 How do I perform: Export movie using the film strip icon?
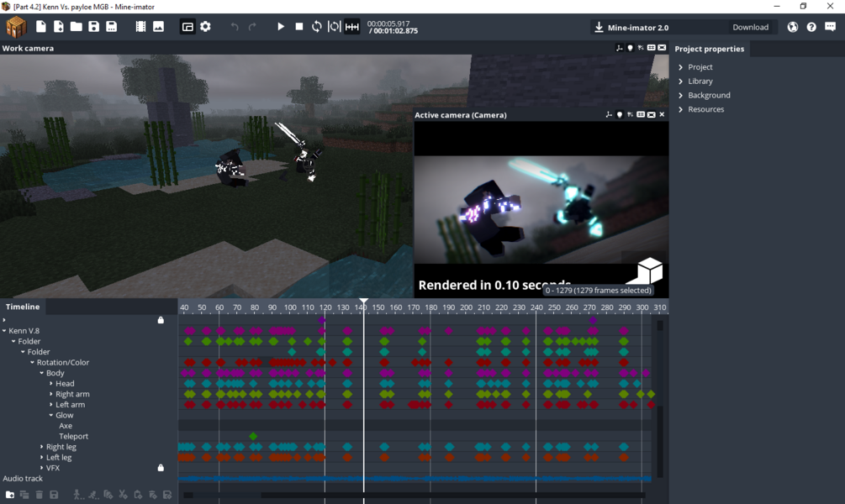(x=140, y=26)
